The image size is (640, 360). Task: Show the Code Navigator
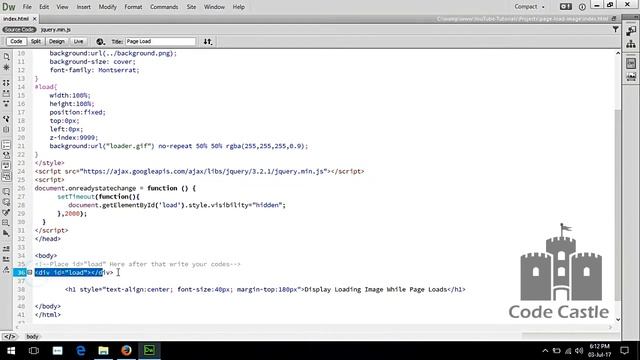click(x=6, y=67)
